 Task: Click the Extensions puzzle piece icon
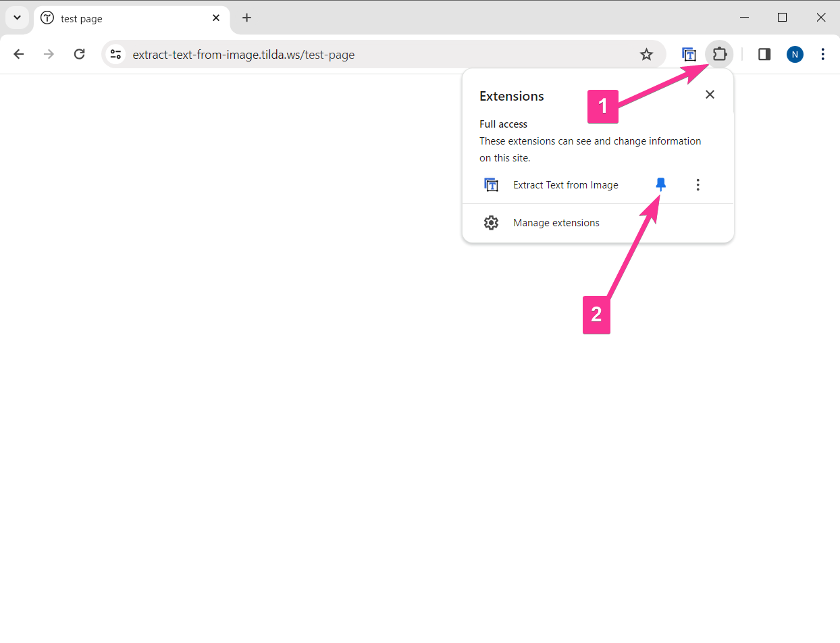click(x=719, y=54)
